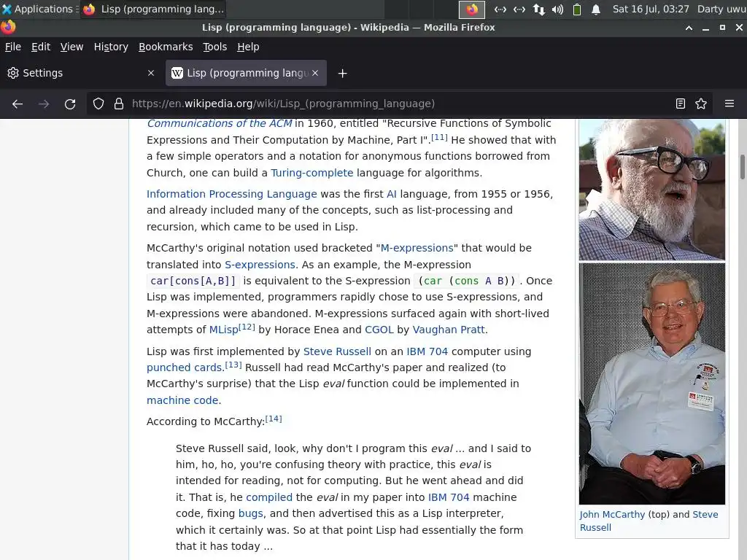Viewport: 747px width, 560px height.
Task: View site security padlock info
Action: click(x=119, y=104)
